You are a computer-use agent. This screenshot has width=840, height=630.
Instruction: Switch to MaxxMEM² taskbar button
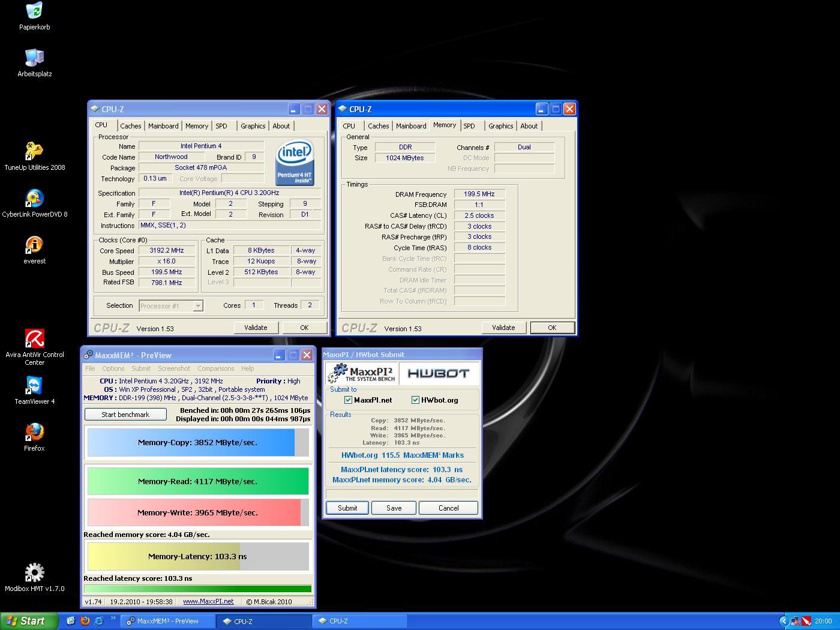click(x=168, y=621)
